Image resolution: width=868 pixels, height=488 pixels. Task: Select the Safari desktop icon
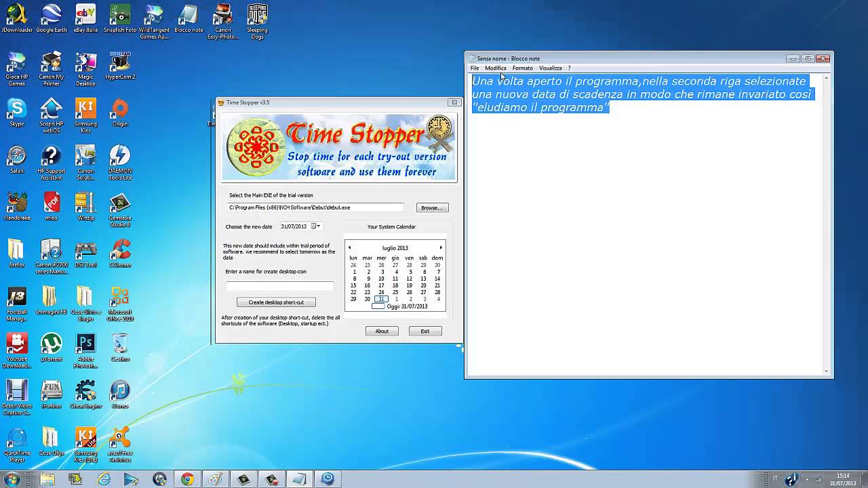(x=16, y=159)
